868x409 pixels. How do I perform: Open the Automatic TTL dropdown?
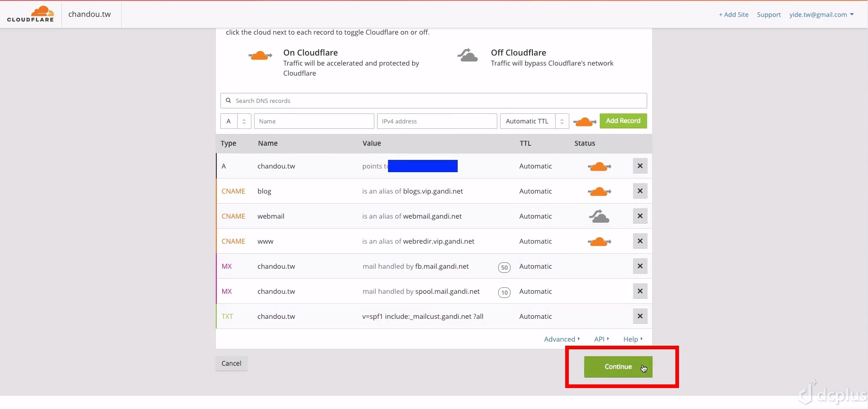pyautogui.click(x=534, y=121)
